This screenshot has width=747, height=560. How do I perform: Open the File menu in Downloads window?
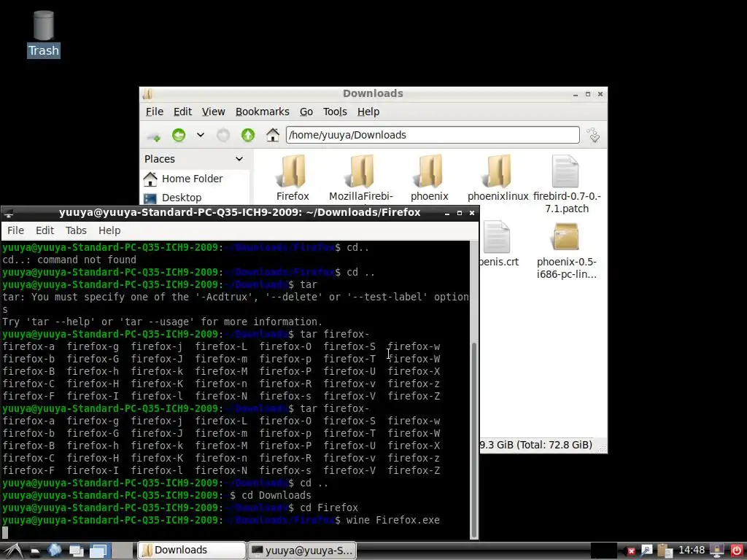tap(155, 112)
